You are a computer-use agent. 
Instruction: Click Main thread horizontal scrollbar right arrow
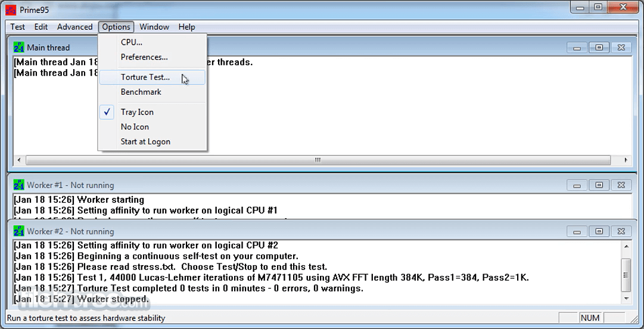(626, 160)
